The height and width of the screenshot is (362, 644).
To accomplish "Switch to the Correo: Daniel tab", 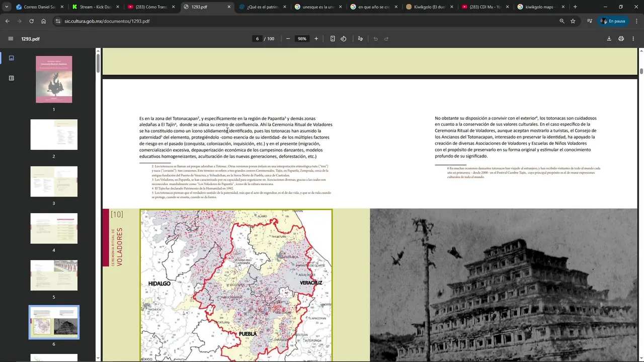I will click(x=40, y=7).
